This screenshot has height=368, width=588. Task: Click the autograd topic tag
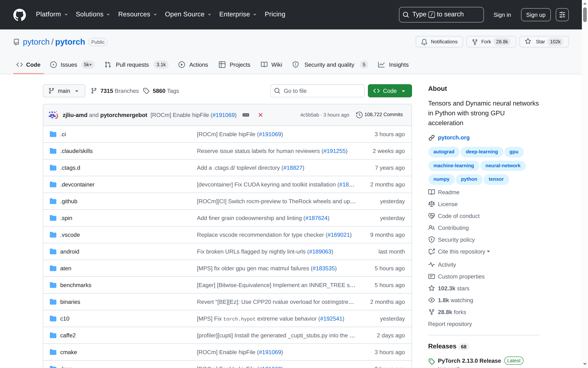click(444, 152)
